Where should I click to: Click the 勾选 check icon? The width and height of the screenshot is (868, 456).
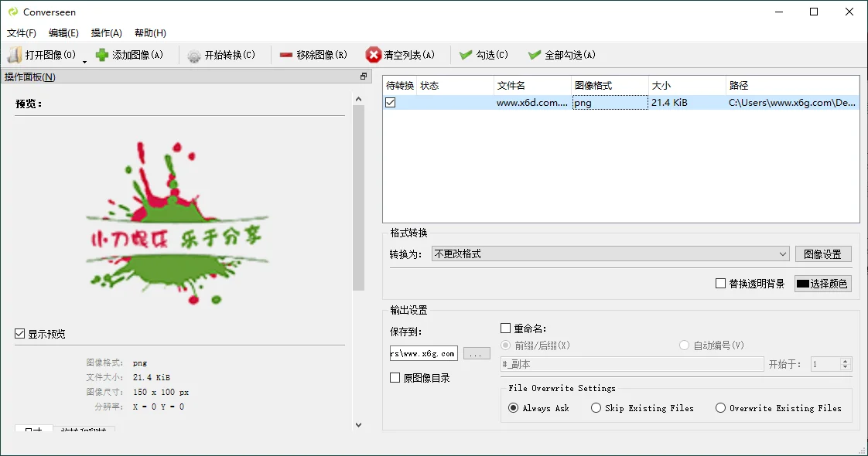tap(465, 54)
